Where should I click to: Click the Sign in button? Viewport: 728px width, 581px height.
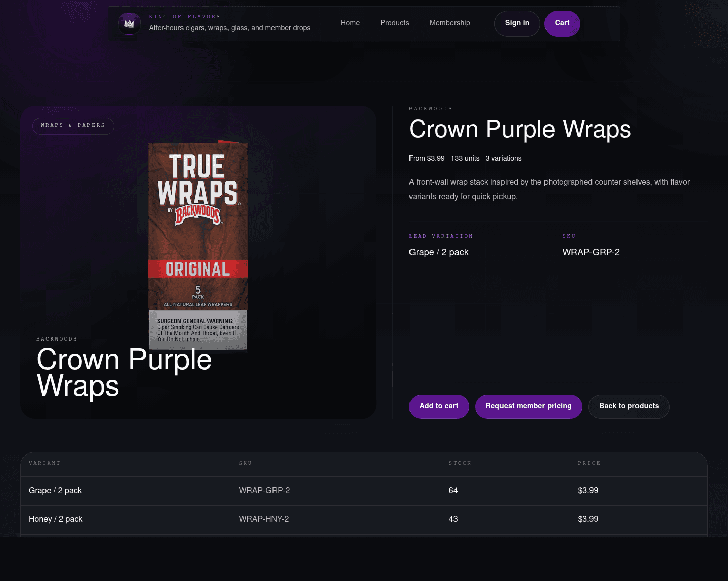coord(517,23)
